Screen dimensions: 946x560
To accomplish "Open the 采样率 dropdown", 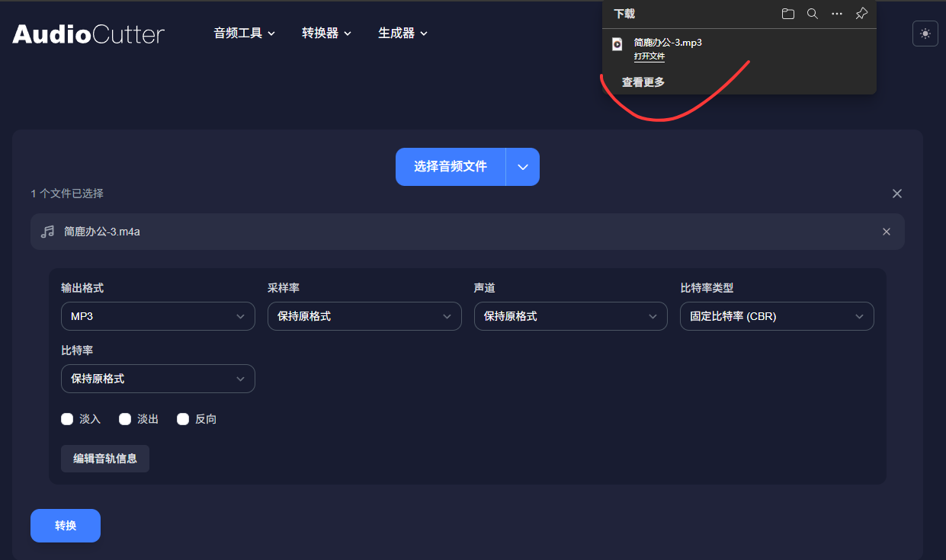I will pyautogui.click(x=364, y=316).
